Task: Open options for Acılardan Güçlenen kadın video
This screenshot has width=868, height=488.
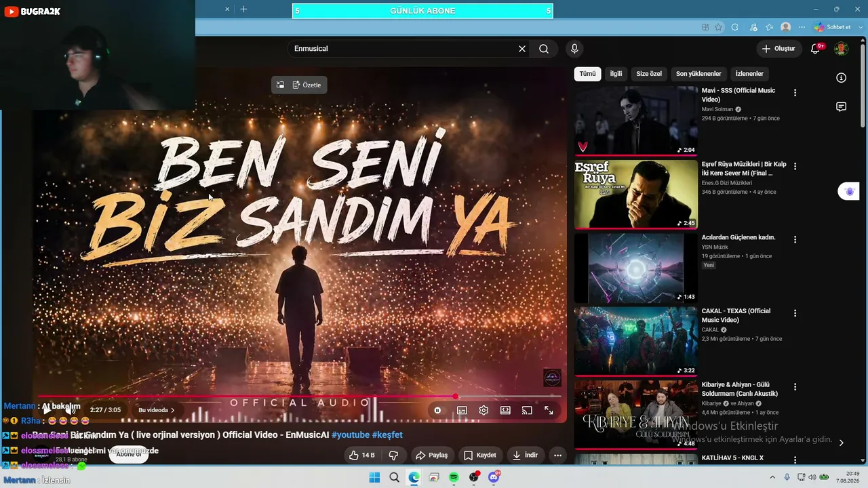Action: (795, 239)
